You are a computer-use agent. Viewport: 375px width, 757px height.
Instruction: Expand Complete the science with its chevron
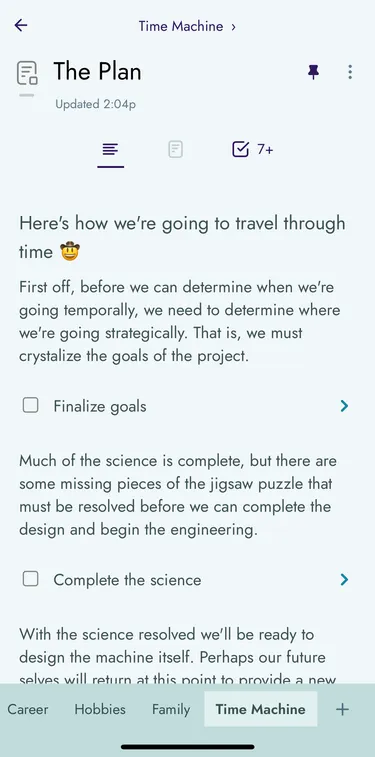[344, 579]
